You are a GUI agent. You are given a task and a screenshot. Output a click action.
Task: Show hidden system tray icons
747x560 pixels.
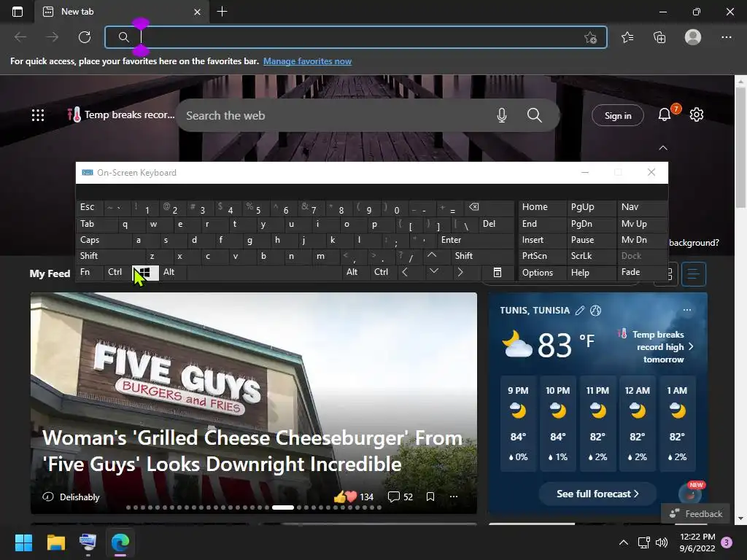click(x=623, y=542)
